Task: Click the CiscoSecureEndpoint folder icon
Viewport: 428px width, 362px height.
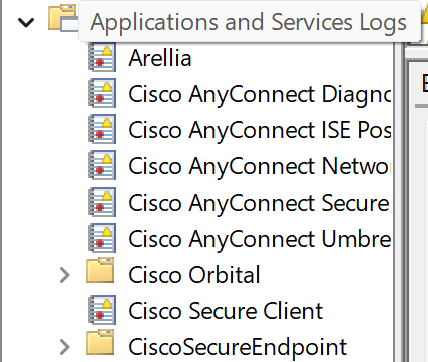Action: click(x=100, y=342)
